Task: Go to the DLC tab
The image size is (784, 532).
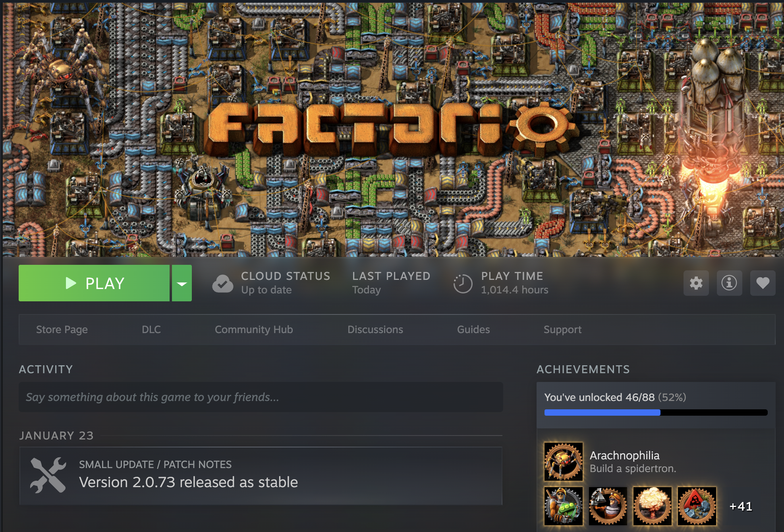Action: point(151,330)
